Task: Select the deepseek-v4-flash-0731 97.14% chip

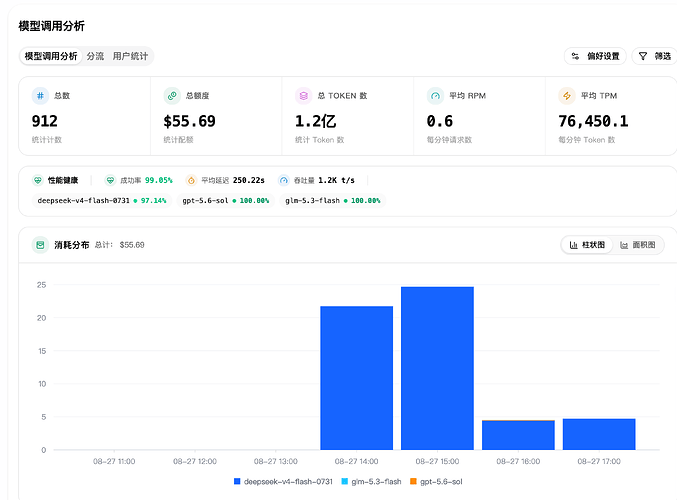Action: click(x=102, y=200)
